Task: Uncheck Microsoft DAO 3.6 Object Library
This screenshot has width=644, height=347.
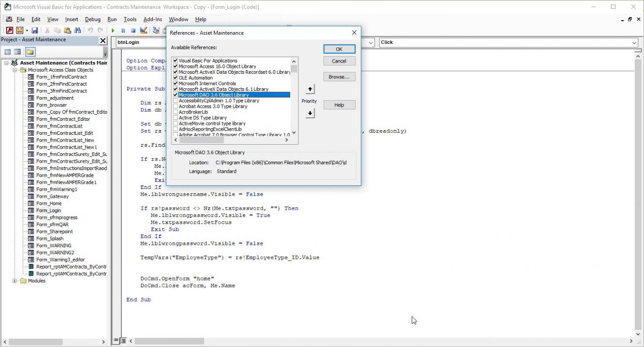Action: click(176, 94)
